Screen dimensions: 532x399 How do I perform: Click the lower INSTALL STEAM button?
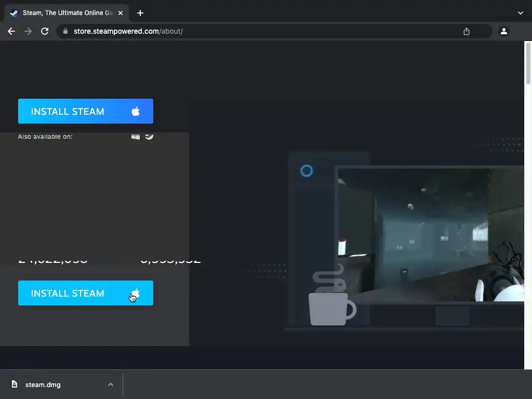[86, 293]
